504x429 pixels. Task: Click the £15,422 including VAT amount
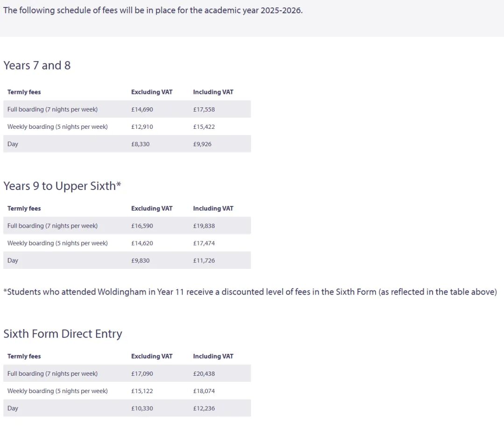click(x=204, y=127)
